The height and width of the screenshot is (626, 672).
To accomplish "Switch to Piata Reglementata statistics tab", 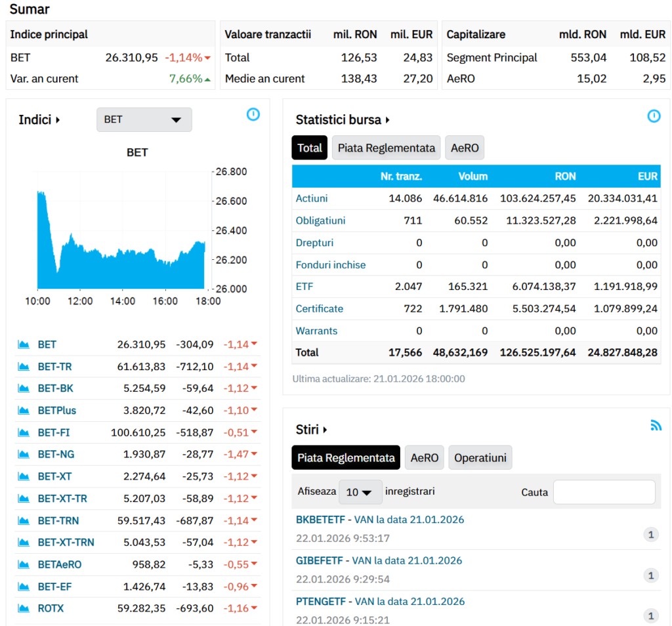I will coord(386,148).
